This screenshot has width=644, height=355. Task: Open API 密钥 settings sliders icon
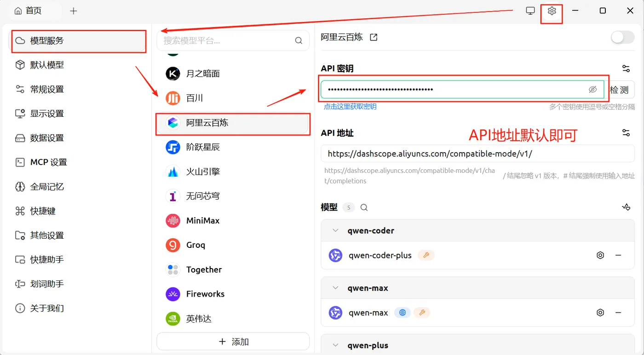pyautogui.click(x=626, y=69)
